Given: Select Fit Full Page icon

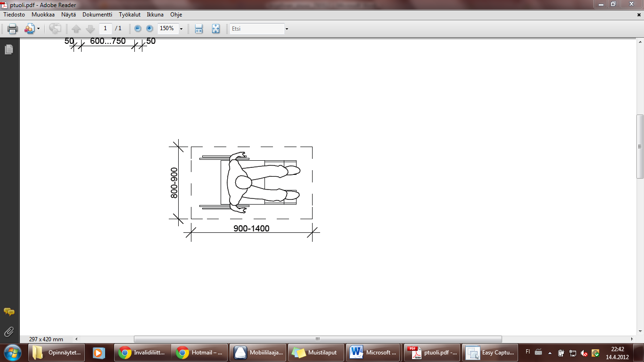Looking at the screenshot, I should pos(216,29).
